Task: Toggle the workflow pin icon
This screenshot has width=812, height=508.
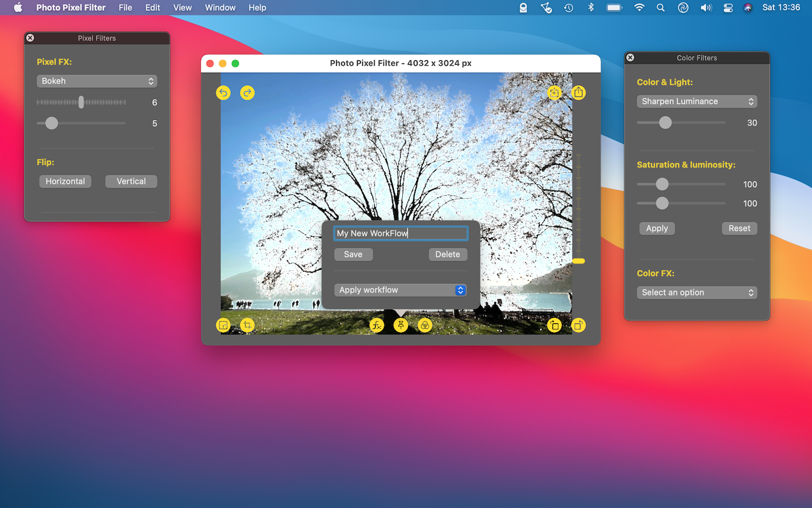Action: pos(401,326)
